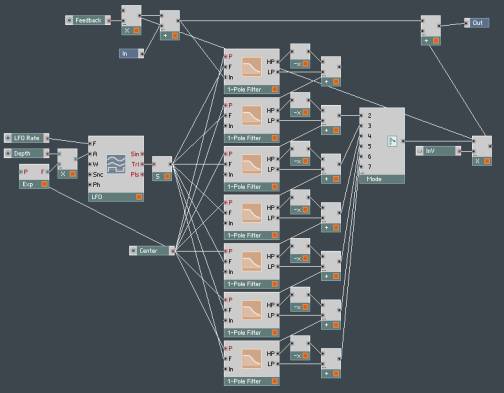Image resolution: width=504 pixels, height=393 pixels.
Task: Select the In audio input terminal
Action: point(131,53)
